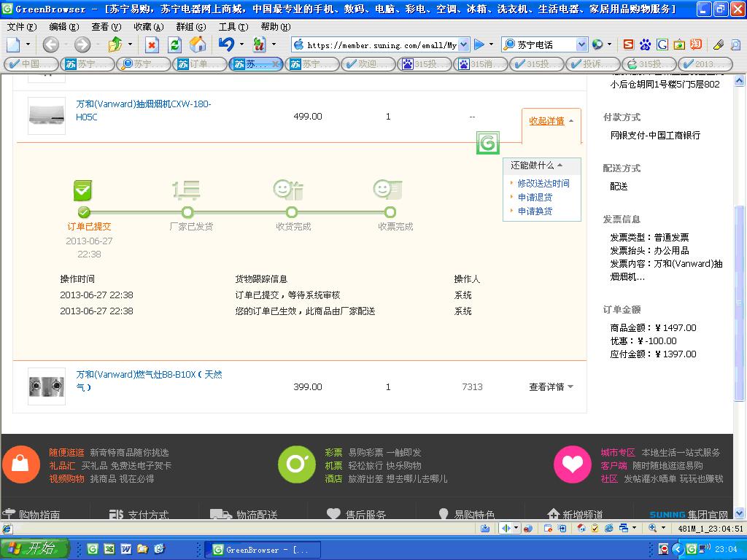Refresh the page with the green refresh icon

(x=174, y=45)
